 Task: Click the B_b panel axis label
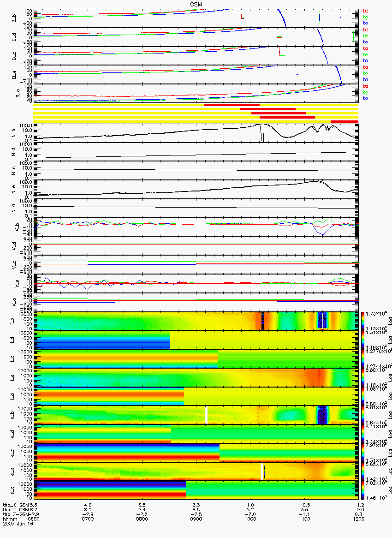pyautogui.click(x=14, y=18)
